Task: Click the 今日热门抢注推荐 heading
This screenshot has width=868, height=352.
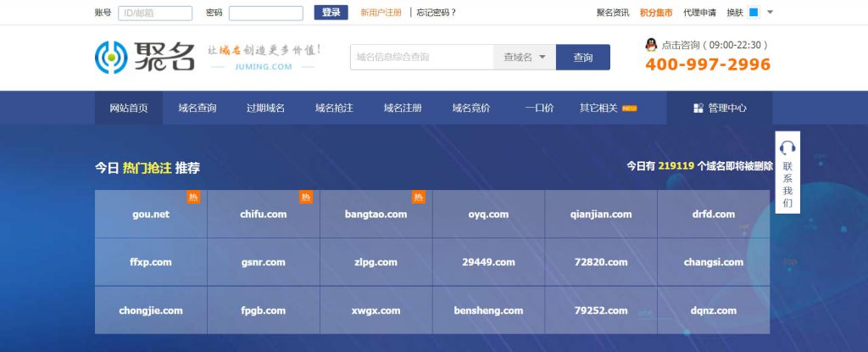Action: [x=147, y=168]
